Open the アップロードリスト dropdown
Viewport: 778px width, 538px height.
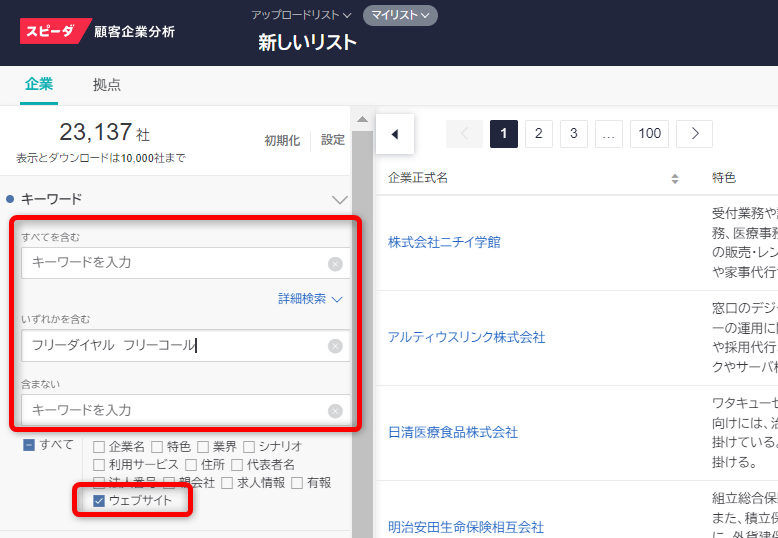301,16
